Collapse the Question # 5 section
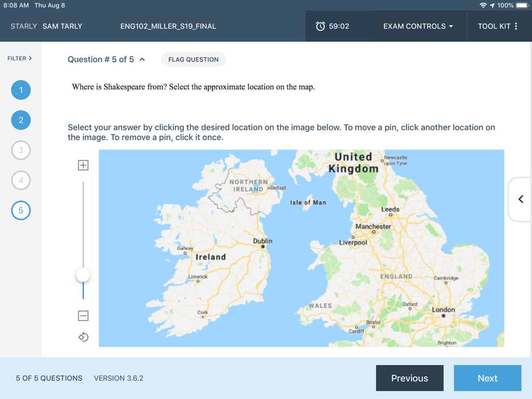Viewport: 532px width, 399px height. click(x=141, y=59)
